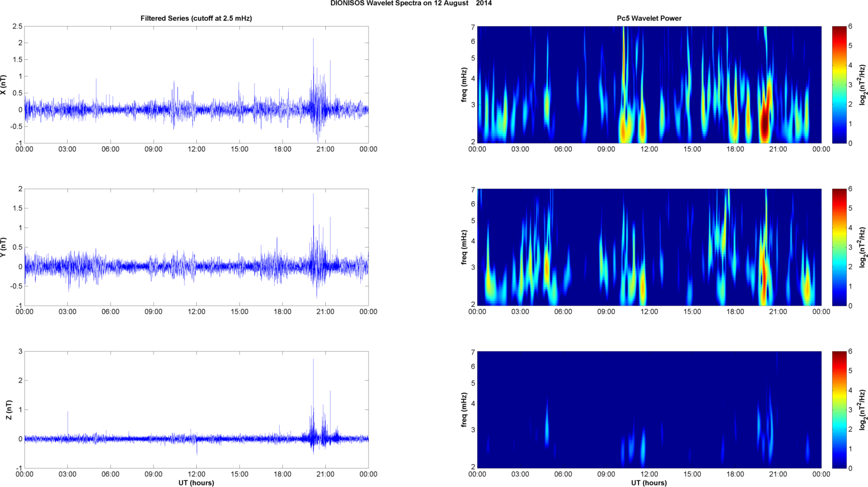Click the bottom Pc5 wavelet spectrogram
The image size is (868, 487).
point(649,410)
